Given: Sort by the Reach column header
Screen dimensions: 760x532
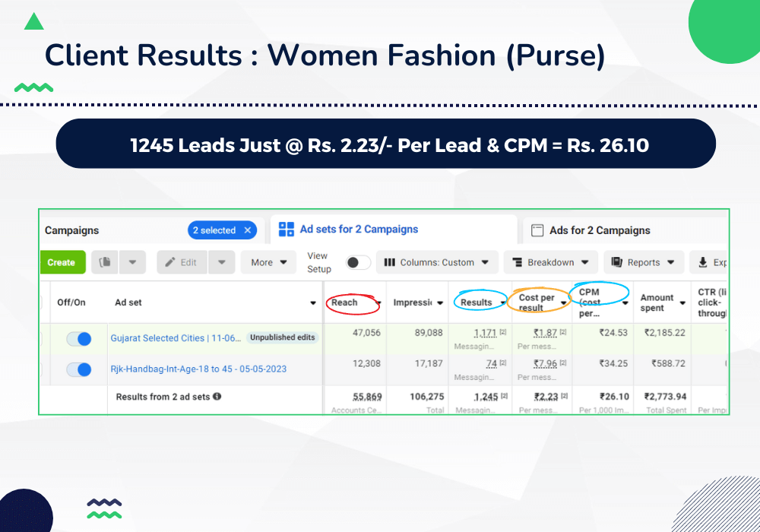Looking at the screenshot, I should point(344,302).
